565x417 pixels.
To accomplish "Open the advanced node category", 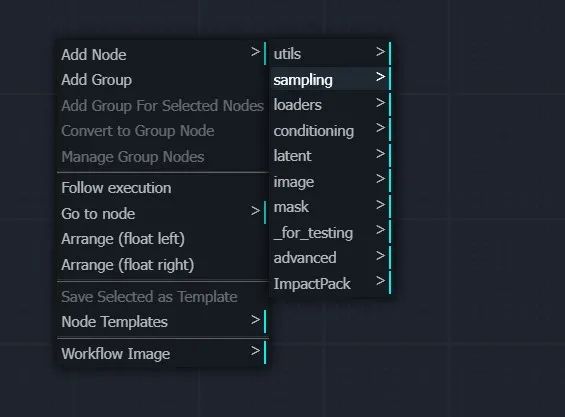I will pyautogui.click(x=332, y=258).
